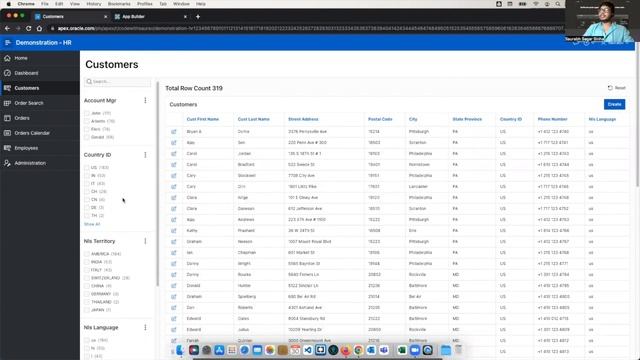Open State Province column header menu

tap(467, 119)
